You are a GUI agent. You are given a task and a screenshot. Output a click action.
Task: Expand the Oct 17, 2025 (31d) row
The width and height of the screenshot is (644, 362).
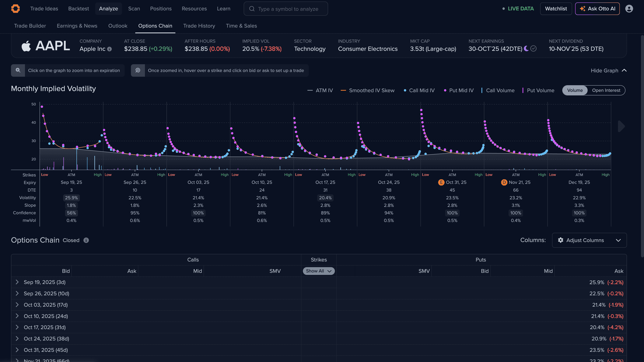17,327
